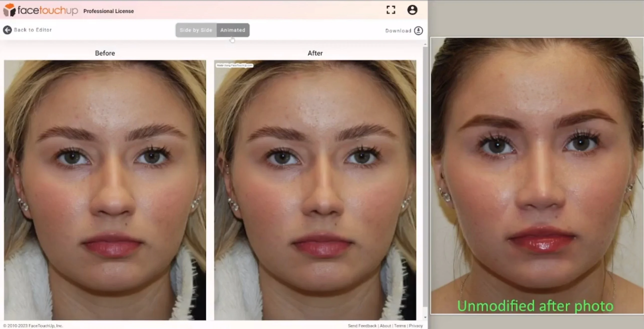This screenshot has height=329, width=644.
Task: Open the user account profile icon
Action: (412, 10)
